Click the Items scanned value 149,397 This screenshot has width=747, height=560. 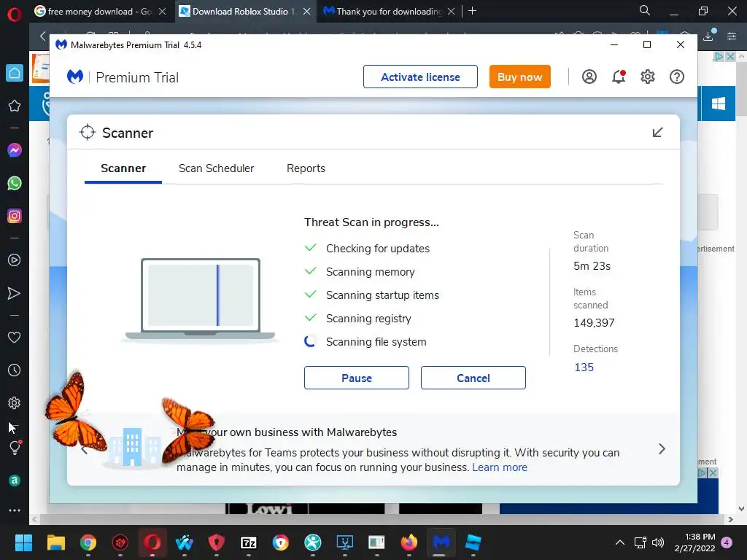(594, 322)
